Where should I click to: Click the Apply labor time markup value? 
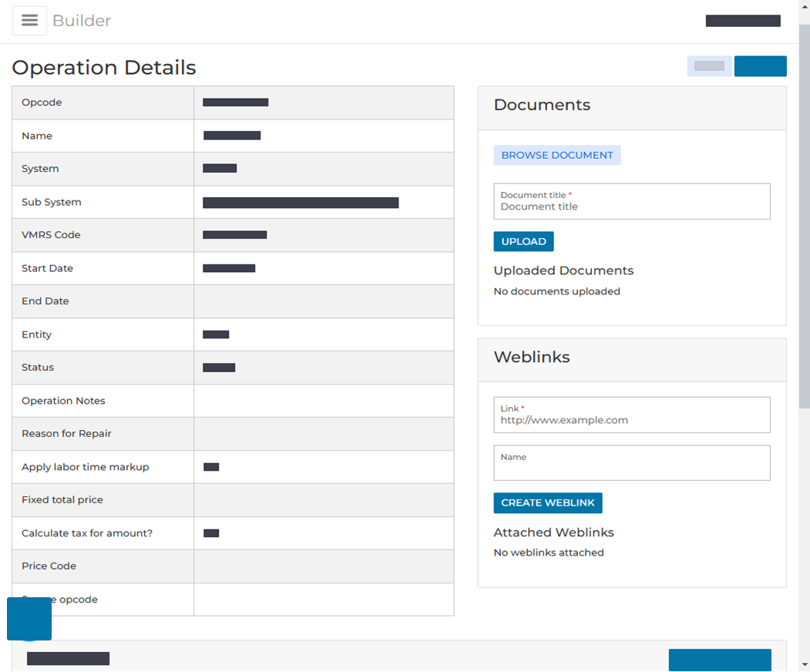coord(211,467)
